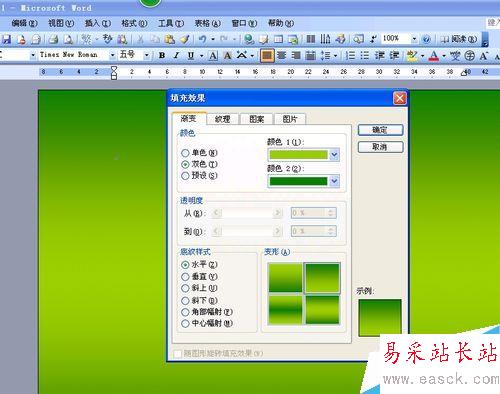Open Print Preview from toolbar
This screenshot has height=394, width=500.
(x=68, y=39)
